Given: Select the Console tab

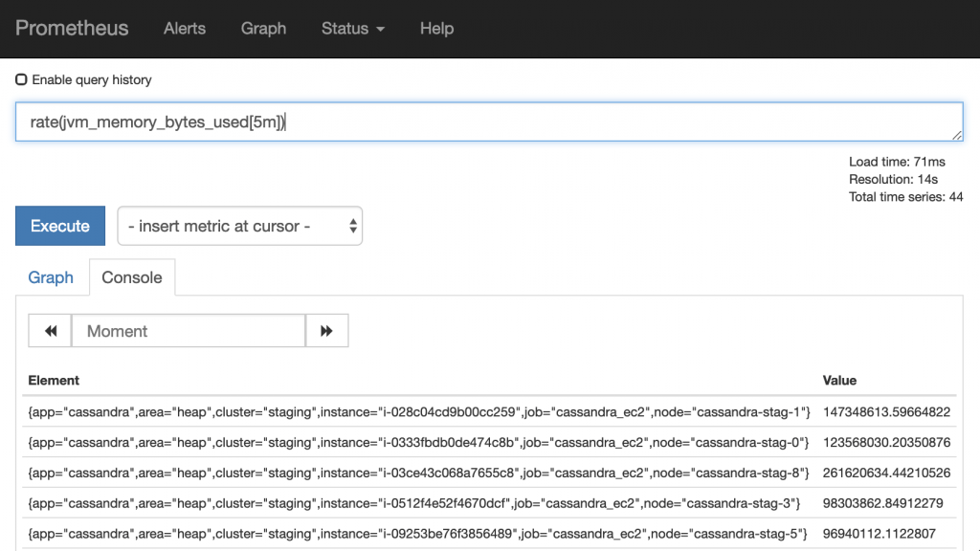Looking at the screenshot, I should click(x=132, y=277).
